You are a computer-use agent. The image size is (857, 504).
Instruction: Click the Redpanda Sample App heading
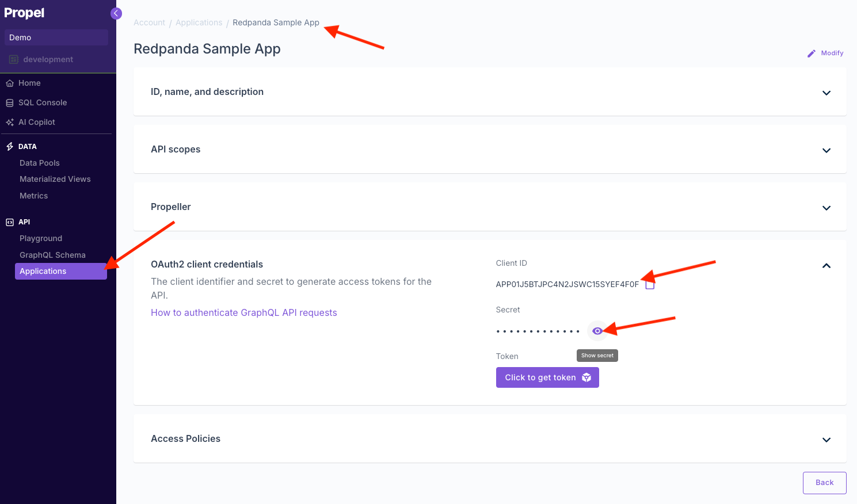coord(207,49)
